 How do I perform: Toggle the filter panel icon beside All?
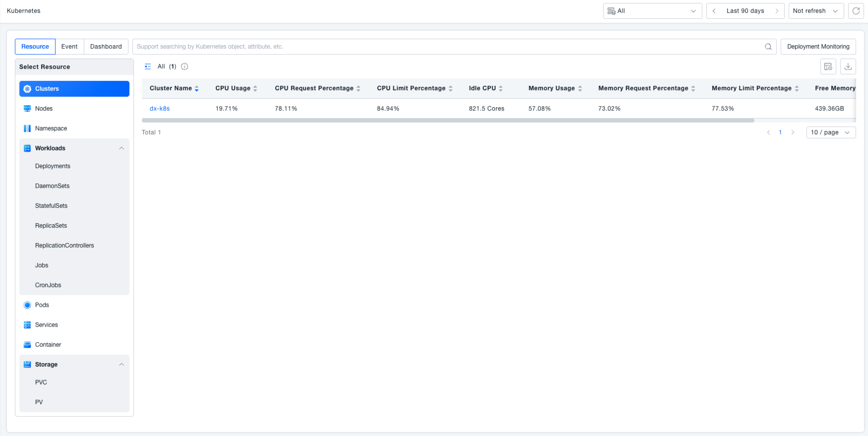tap(148, 66)
